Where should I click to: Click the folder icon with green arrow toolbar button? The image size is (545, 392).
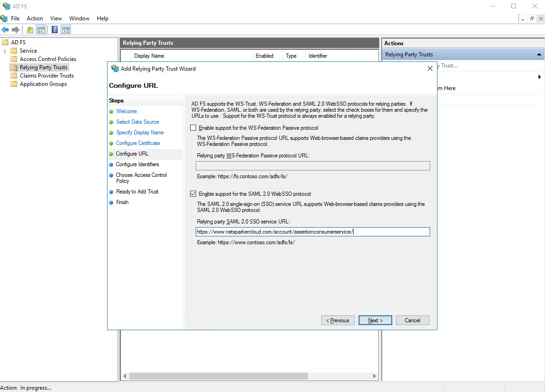click(29, 29)
